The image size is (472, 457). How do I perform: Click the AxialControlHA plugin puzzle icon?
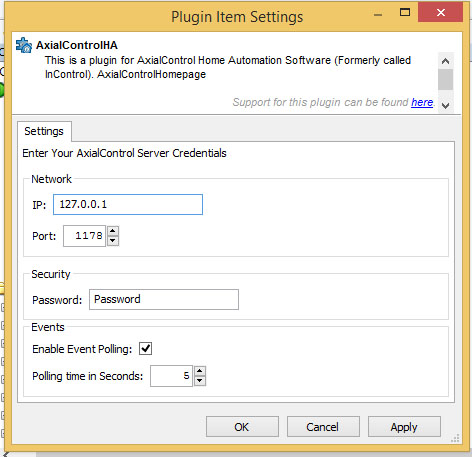[24, 45]
